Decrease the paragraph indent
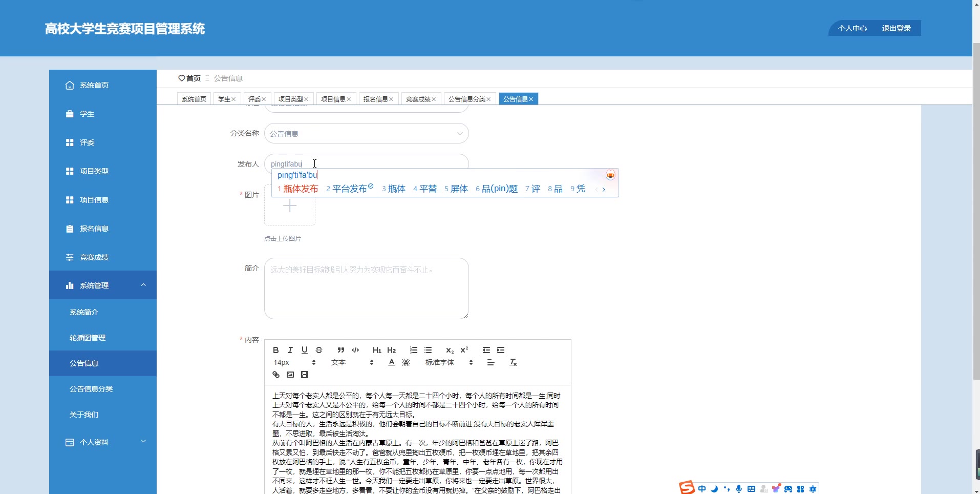980x494 pixels. point(486,350)
